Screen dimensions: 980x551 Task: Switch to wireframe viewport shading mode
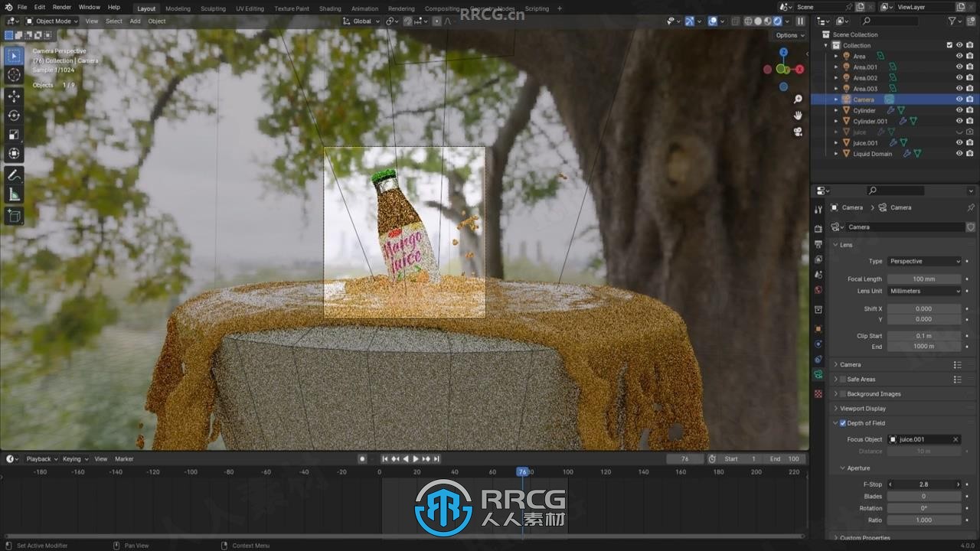(x=748, y=21)
